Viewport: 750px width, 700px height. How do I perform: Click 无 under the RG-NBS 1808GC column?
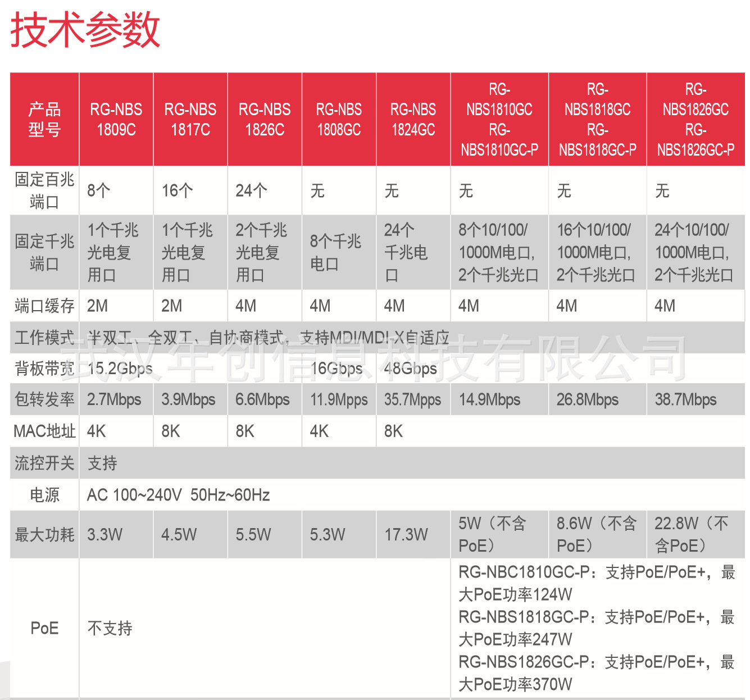(x=317, y=191)
